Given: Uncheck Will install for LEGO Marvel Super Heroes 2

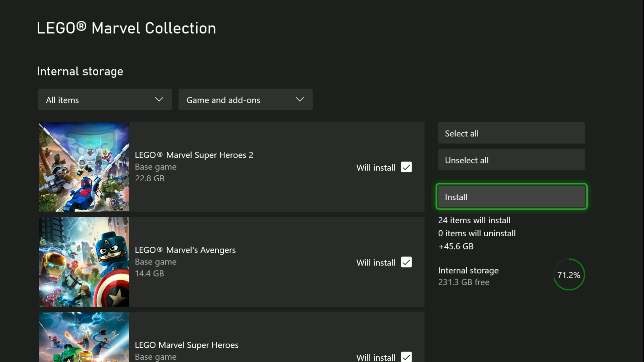Looking at the screenshot, I should point(406,167).
